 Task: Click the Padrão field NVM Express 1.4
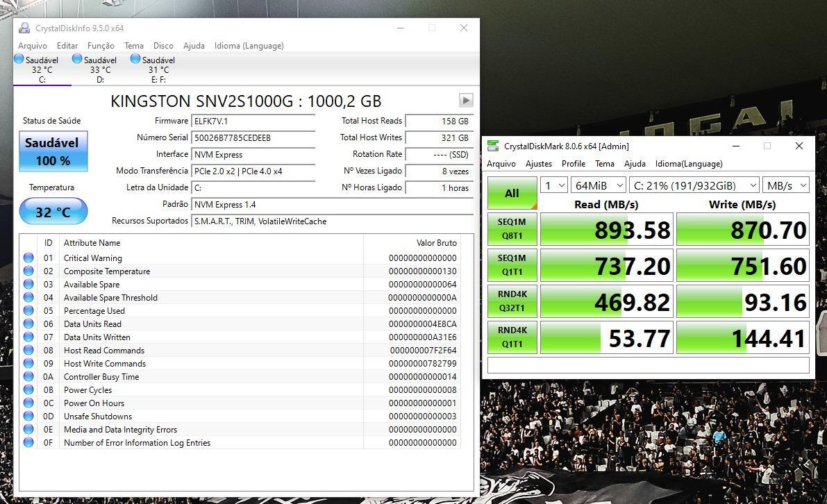(333, 205)
